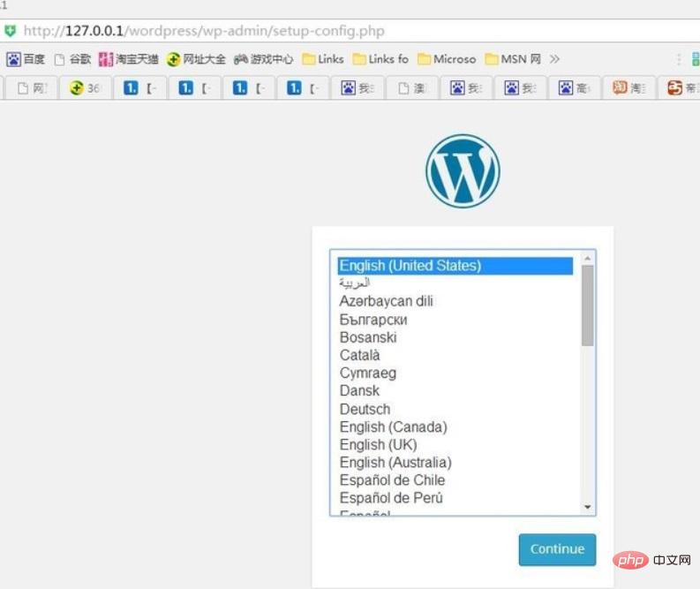
Task: Click the WordPress logo
Action: (x=463, y=171)
